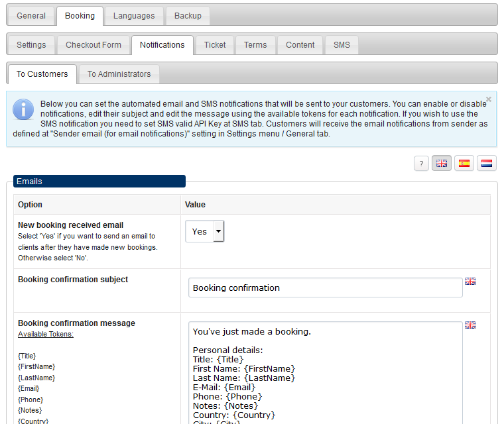Click the {Title} token

click(x=27, y=356)
